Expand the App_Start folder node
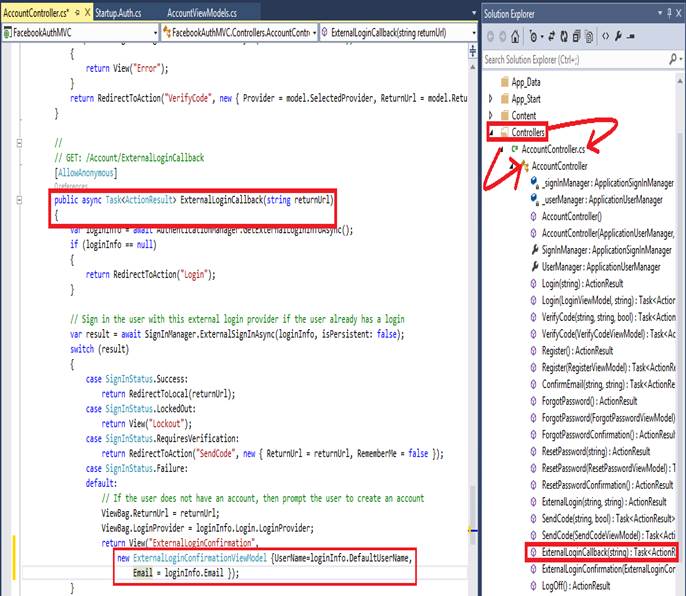This screenshot has width=686, height=596. 490,99
